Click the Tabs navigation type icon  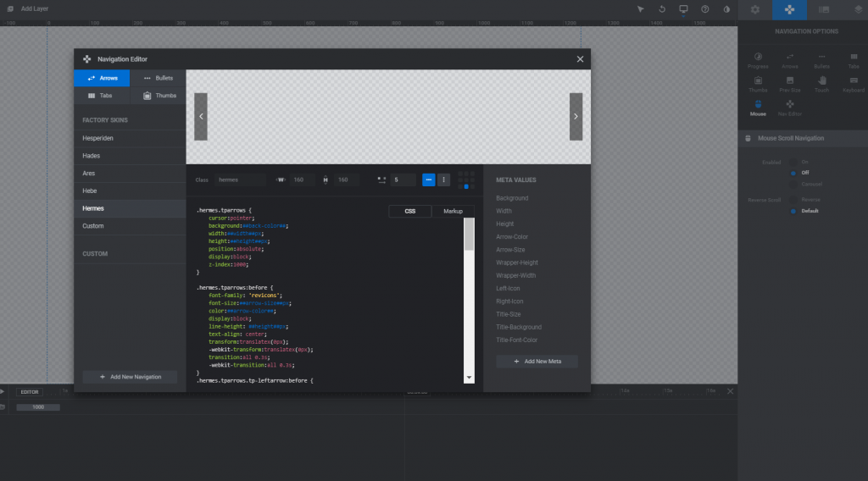(102, 96)
